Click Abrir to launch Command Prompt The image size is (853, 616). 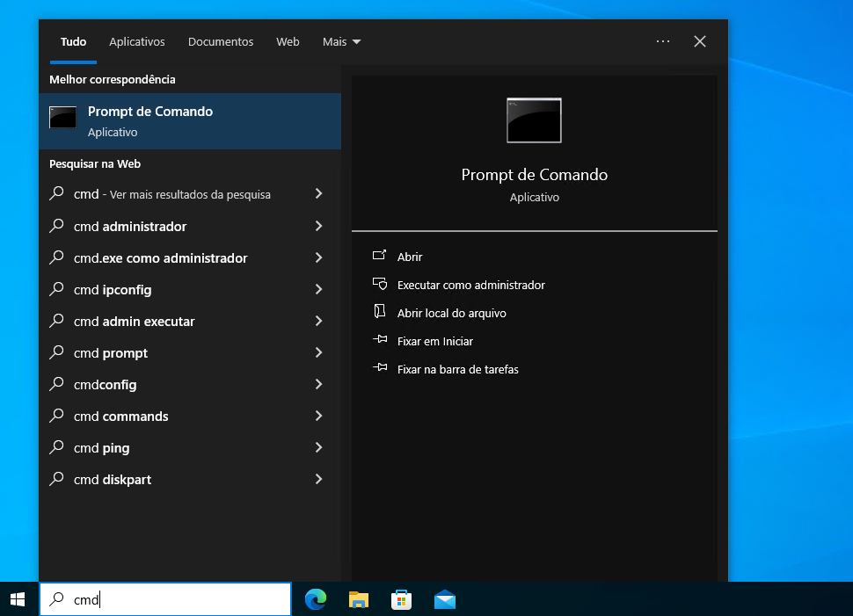point(410,257)
